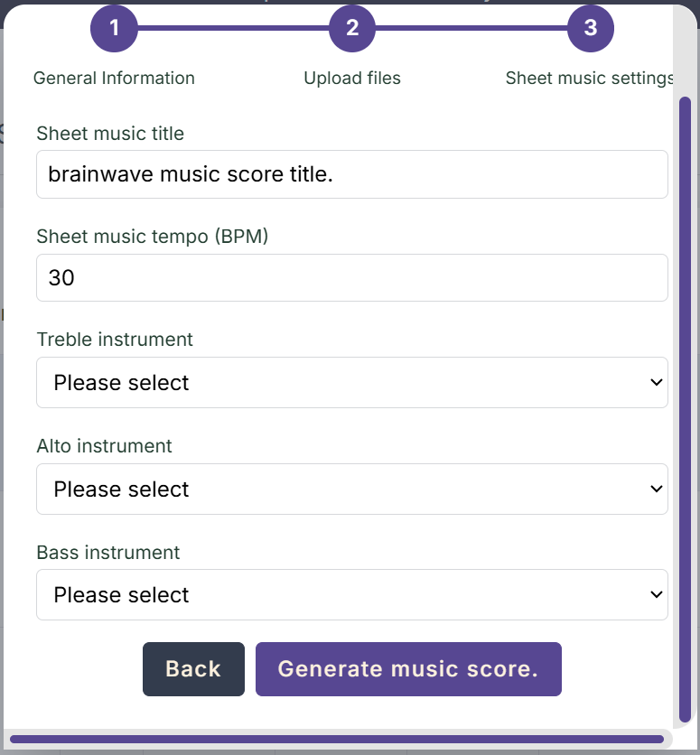The width and height of the screenshot is (700, 755).
Task: Click step 1 circle in the wizard
Action: pyautogui.click(x=114, y=28)
